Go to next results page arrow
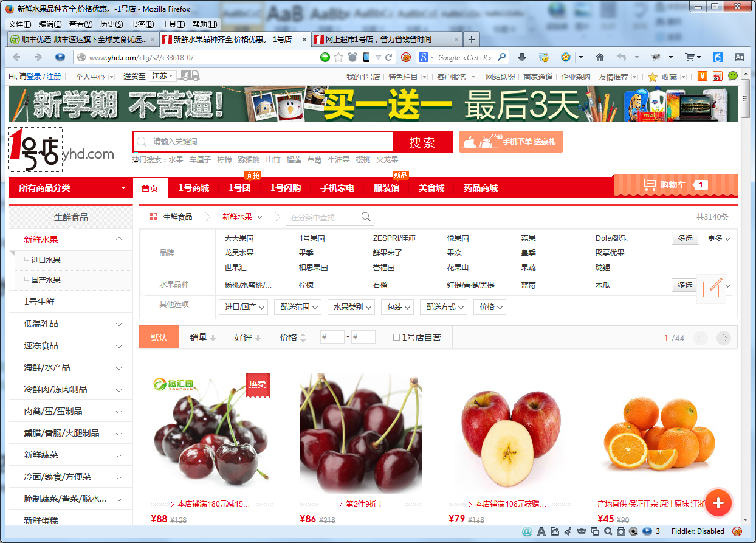 pos(723,338)
